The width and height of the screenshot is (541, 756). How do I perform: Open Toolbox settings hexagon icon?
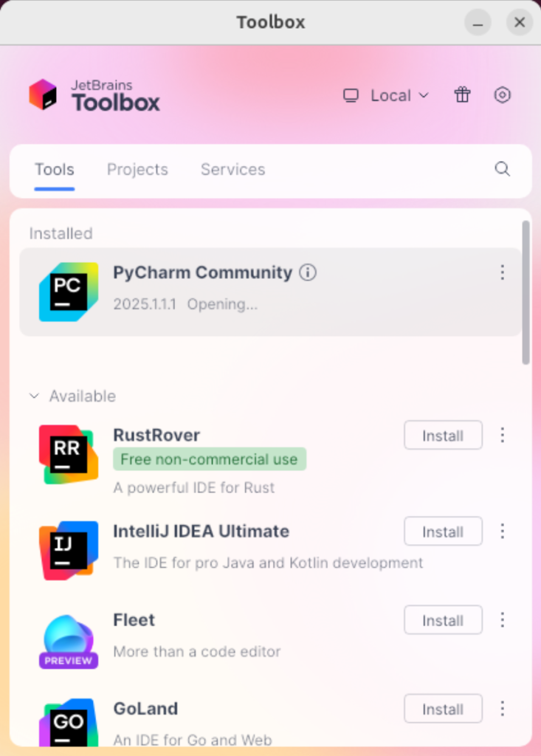[503, 95]
